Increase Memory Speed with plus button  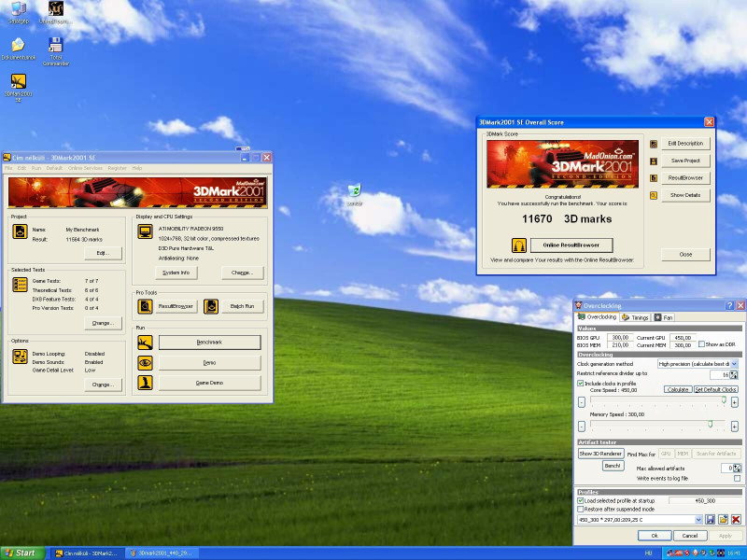pyautogui.click(x=735, y=427)
